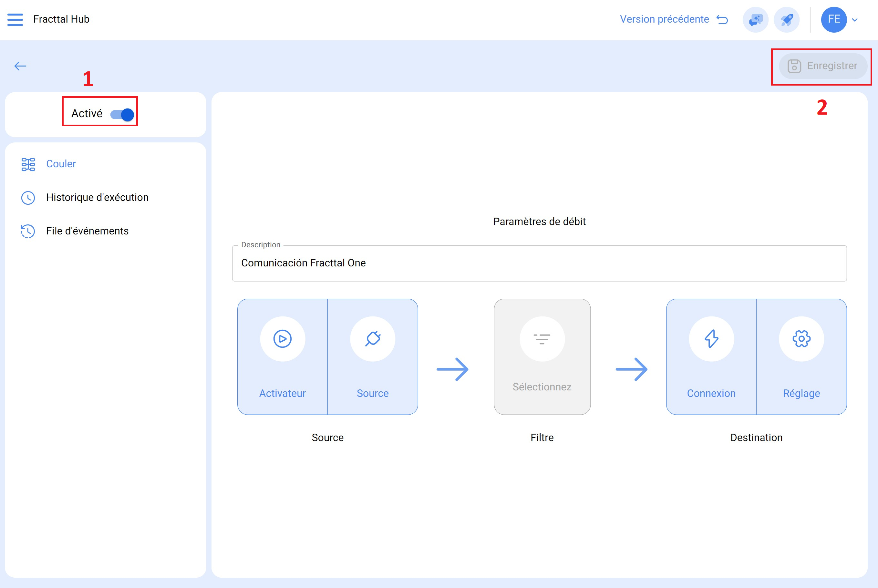Screen dimensions: 878x588
Task: Open the hamburger main menu
Action: [x=15, y=19]
